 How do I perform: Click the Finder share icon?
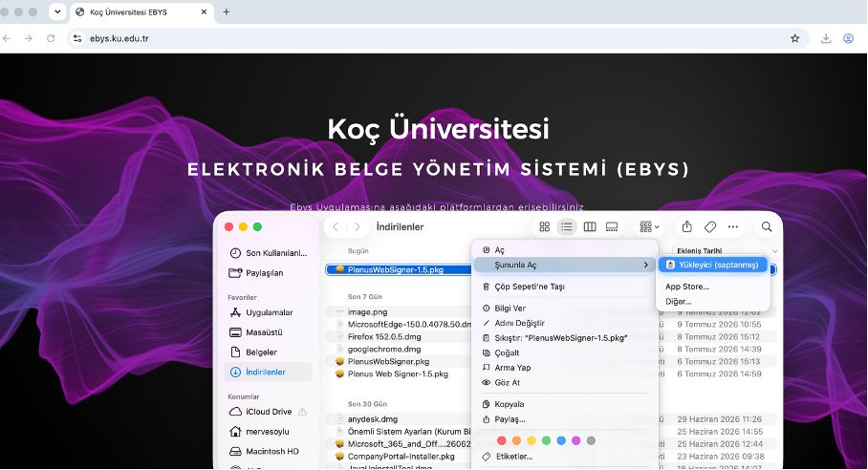point(687,226)
